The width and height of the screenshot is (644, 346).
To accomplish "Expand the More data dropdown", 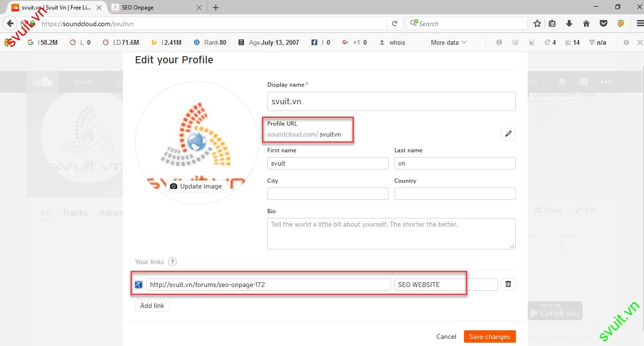I will (449, 42).
